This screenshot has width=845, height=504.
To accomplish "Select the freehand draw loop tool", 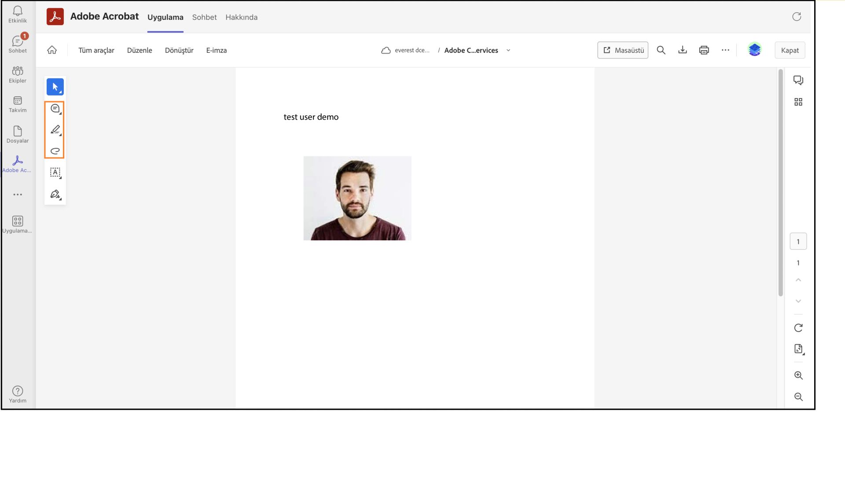I will pyautogui.click(x=55, y=151).
